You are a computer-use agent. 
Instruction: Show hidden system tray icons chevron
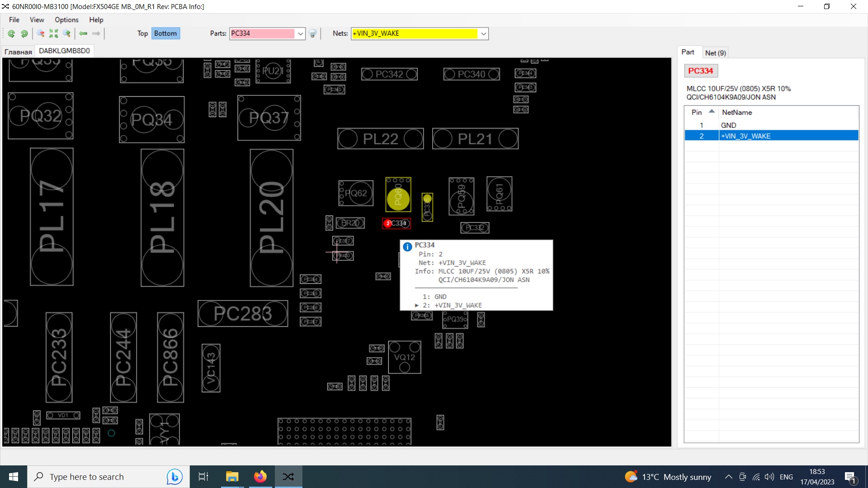click(728, 477)
